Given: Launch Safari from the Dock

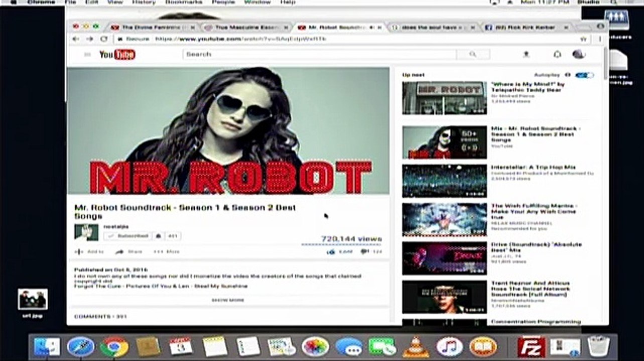Looking at the screenshot, I should (80, 346).
